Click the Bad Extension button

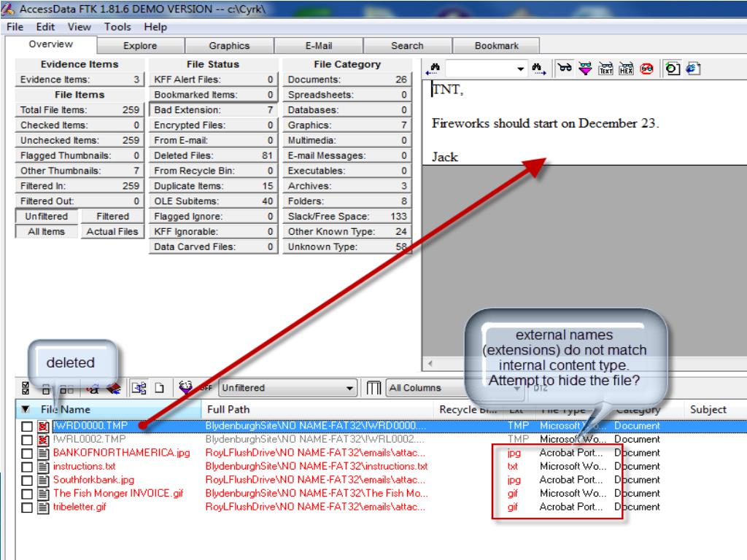(213, 110)
